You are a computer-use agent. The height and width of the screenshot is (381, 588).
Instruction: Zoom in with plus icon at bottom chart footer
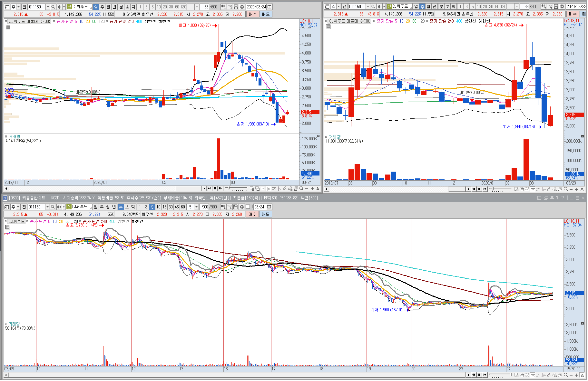tap(577, 375)
